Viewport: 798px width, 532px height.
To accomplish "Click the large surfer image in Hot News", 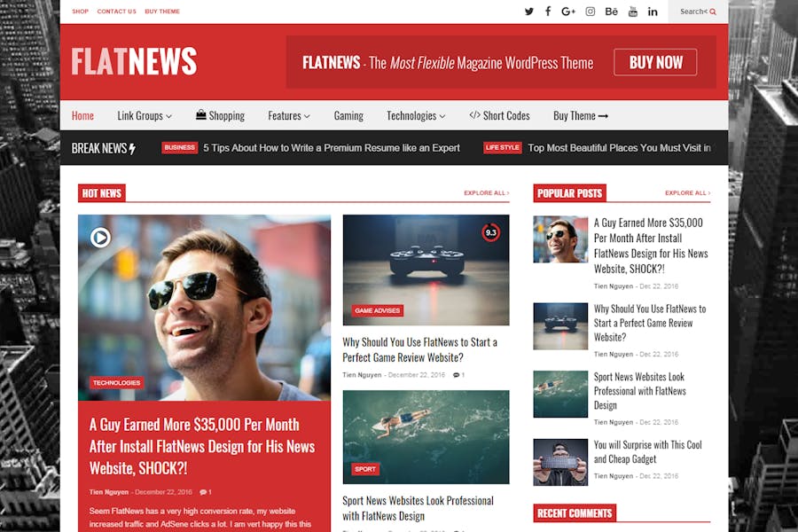I will tap(426, 437).
